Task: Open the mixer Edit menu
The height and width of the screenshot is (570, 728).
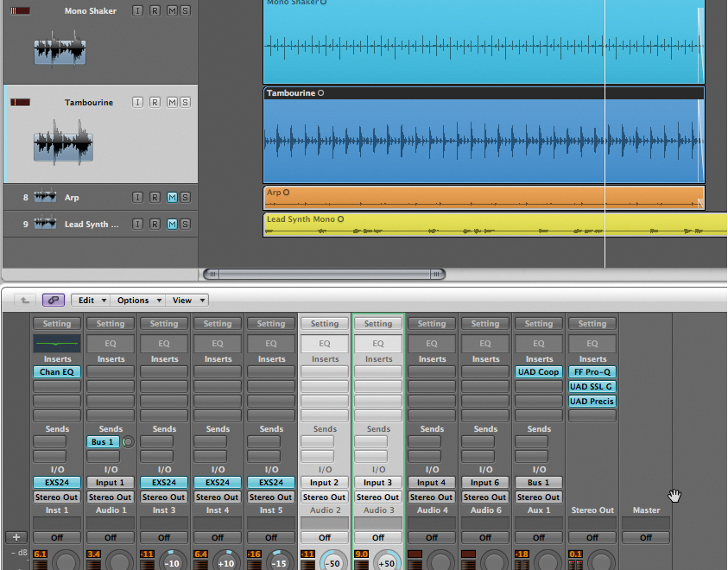Action: [91, 300]
